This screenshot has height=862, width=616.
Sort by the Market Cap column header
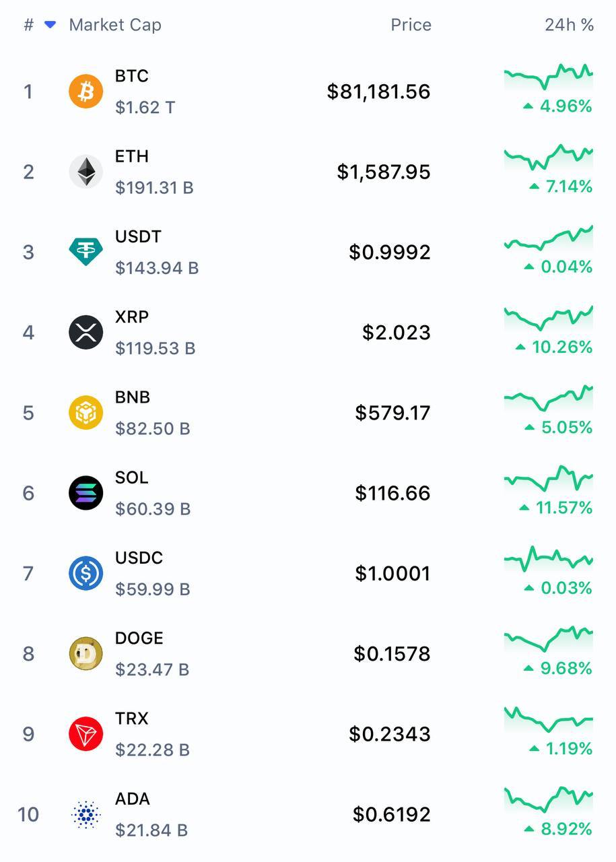[x=115, y=25]
